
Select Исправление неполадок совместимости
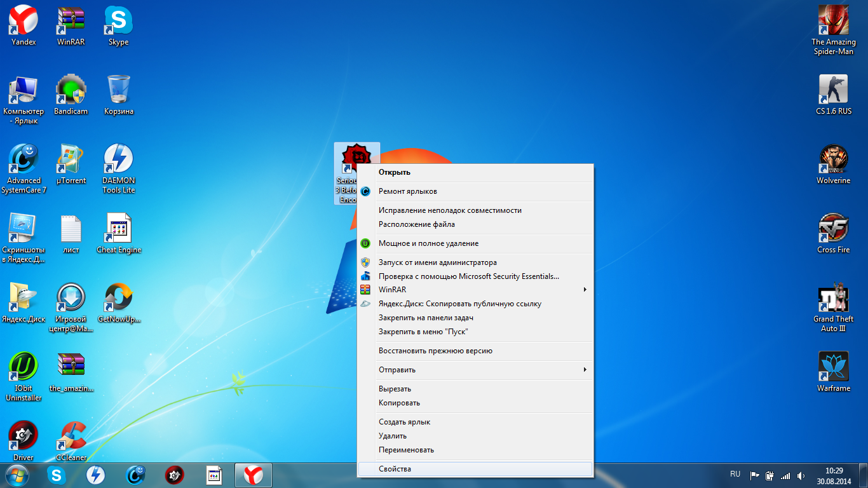tap(475, 210)
